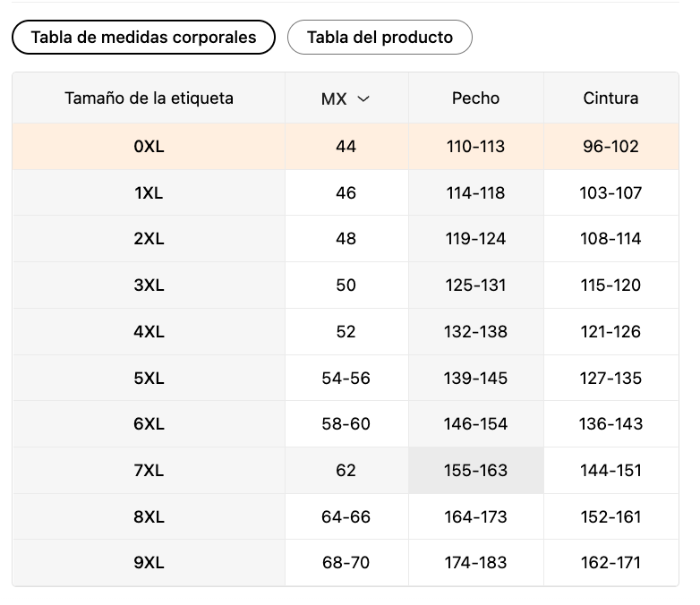Viewport: 700px width, 605px height.
Task: Click the 96-102 waist value
Action: click(610, 147)
